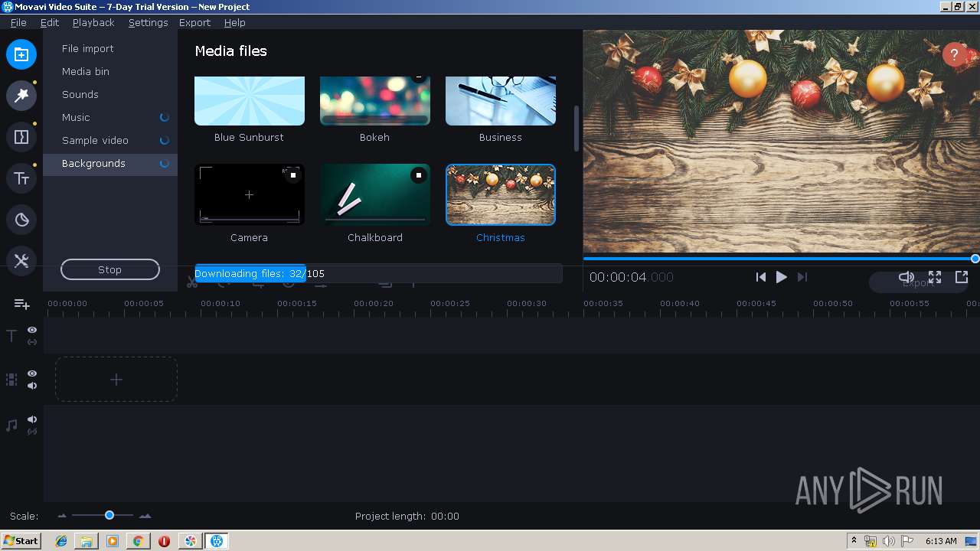Skip to next frame button
This screenshot has width=980, height=551.
[x=802, y=277]
